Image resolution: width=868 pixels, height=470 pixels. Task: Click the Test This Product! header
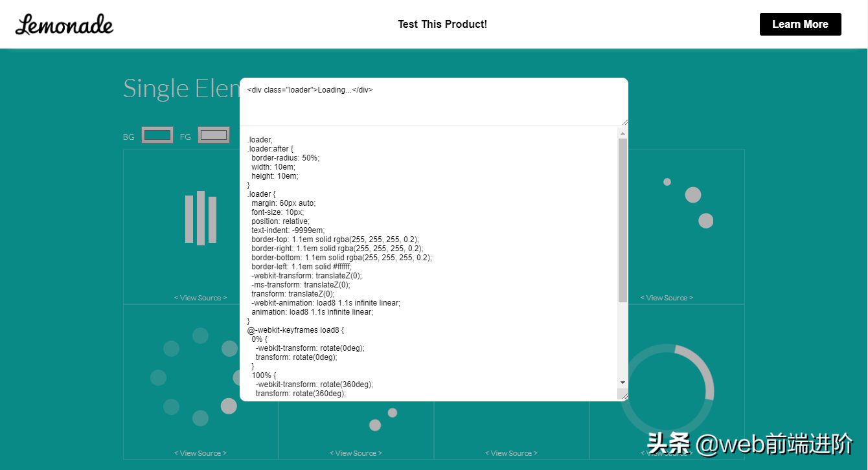coord(442,24)
